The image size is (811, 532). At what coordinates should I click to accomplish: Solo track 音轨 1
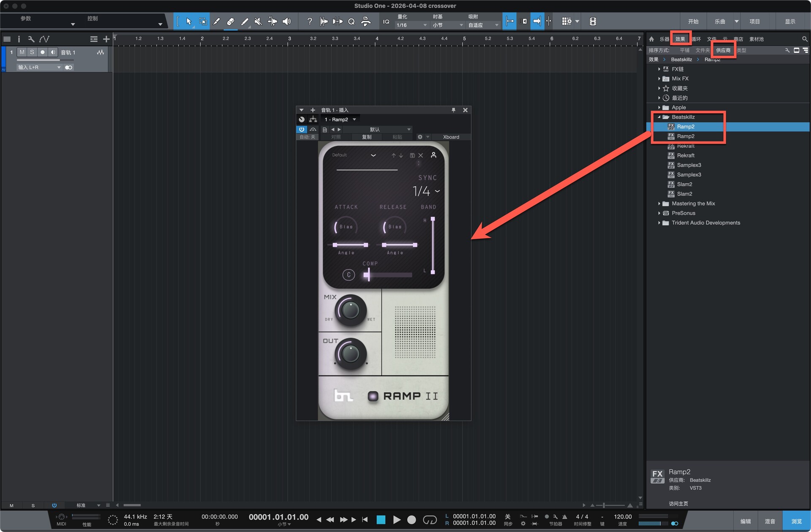tap(32, 52)
